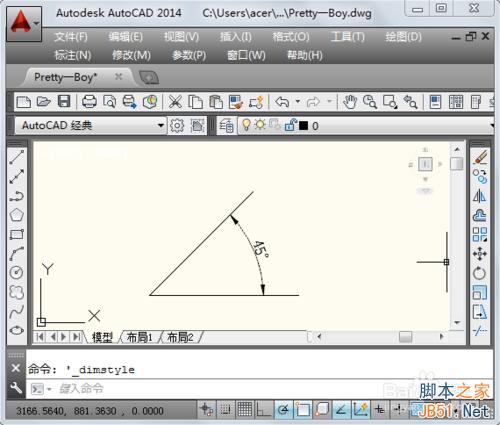Open the 修改(M) menu
The image size is (500, 425).
(131, 55)
